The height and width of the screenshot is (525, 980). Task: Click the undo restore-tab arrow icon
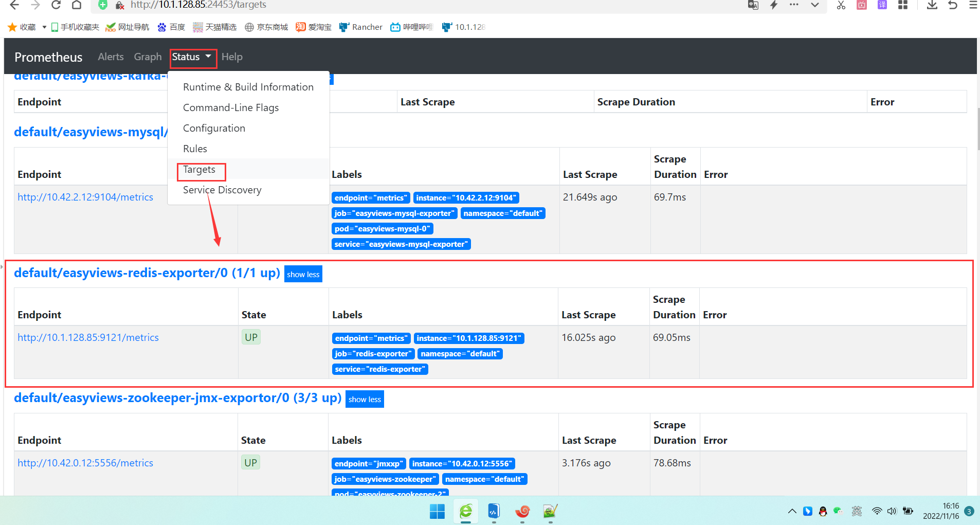point(953,5)
